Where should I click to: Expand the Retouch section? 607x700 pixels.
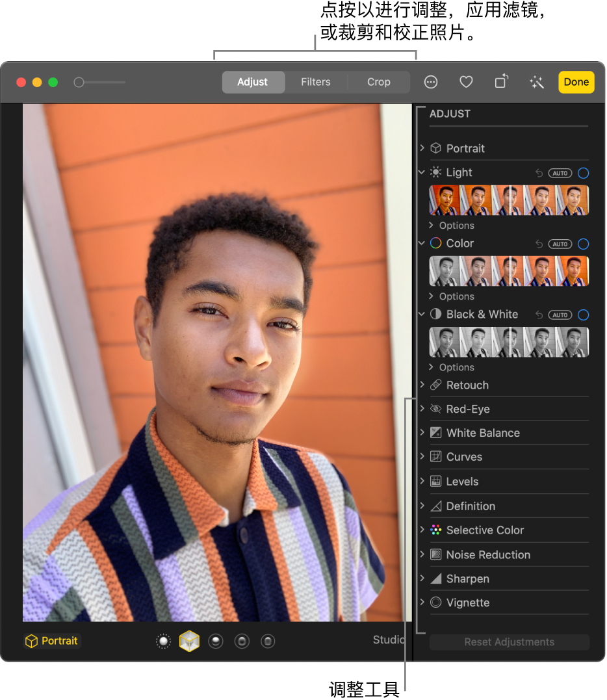(x=422, y=384)
